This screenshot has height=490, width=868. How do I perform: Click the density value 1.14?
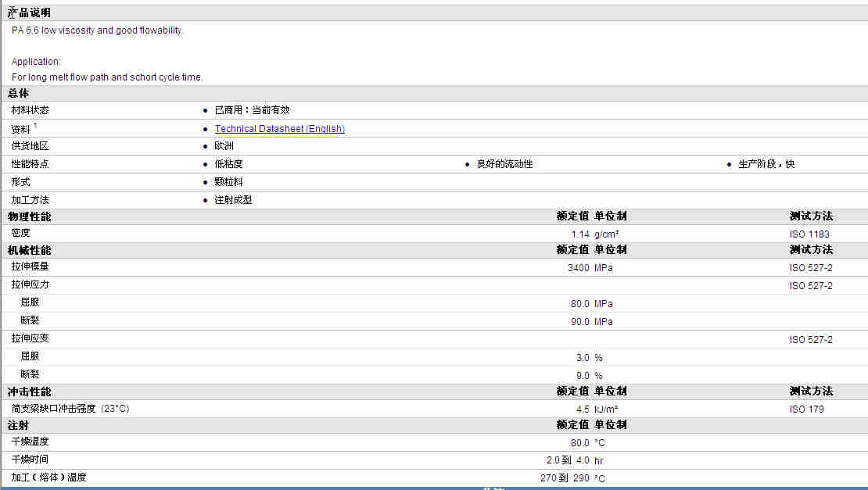click(x=580, y=234)
